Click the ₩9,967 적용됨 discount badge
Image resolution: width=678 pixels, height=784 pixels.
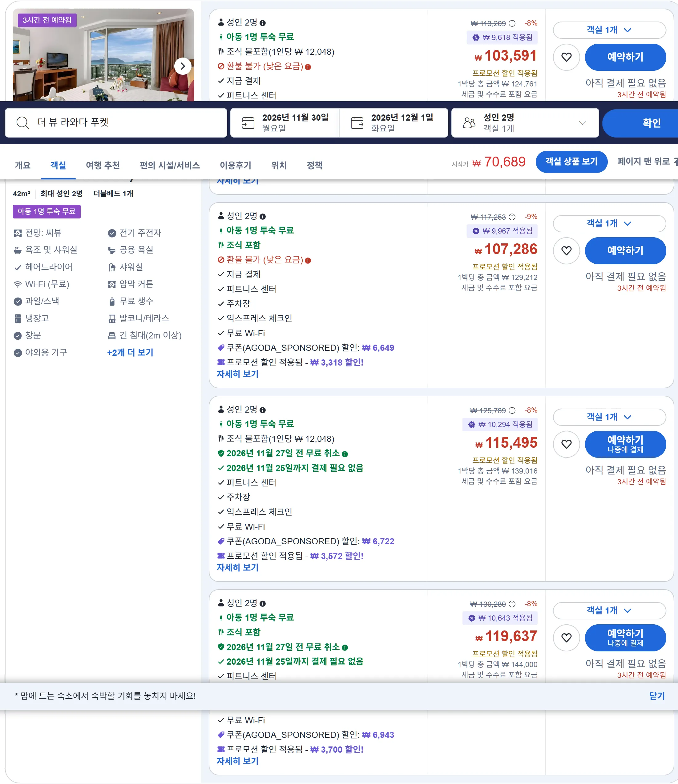click(502, 231)
